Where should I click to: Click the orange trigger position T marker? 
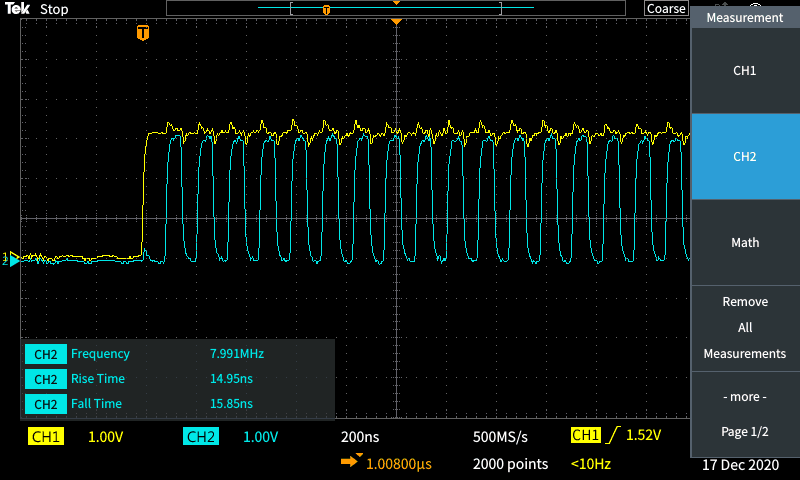pos(143,33)
